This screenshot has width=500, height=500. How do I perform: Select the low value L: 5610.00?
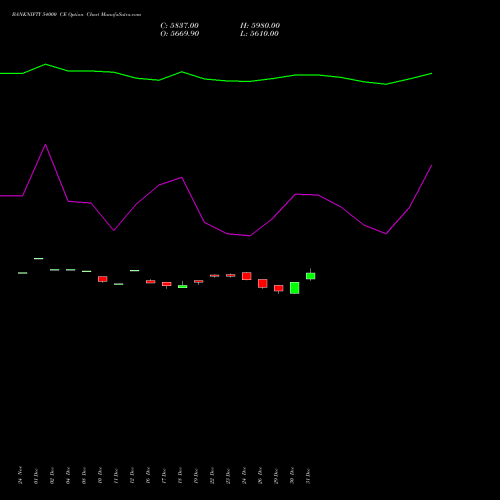tap(259, 34)
